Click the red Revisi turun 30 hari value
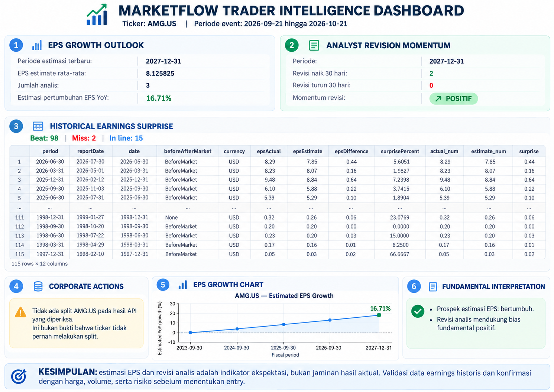 click(x=431, y=85)
